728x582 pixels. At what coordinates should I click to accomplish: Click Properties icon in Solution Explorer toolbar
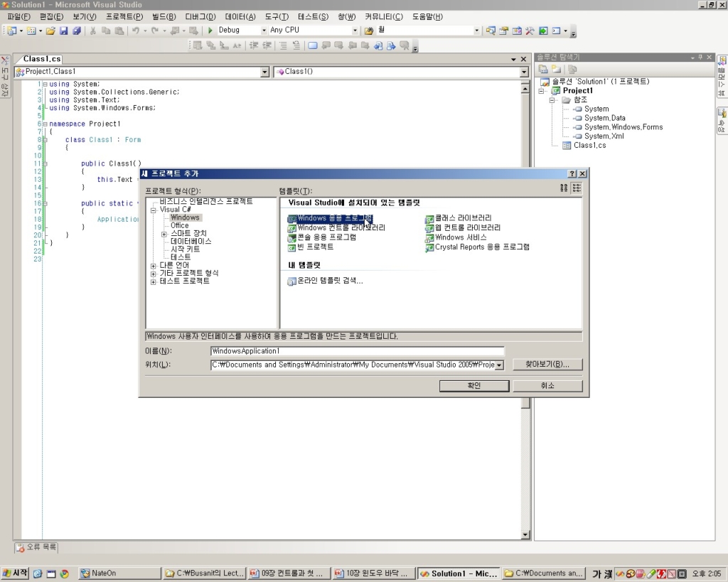[542, 69]
